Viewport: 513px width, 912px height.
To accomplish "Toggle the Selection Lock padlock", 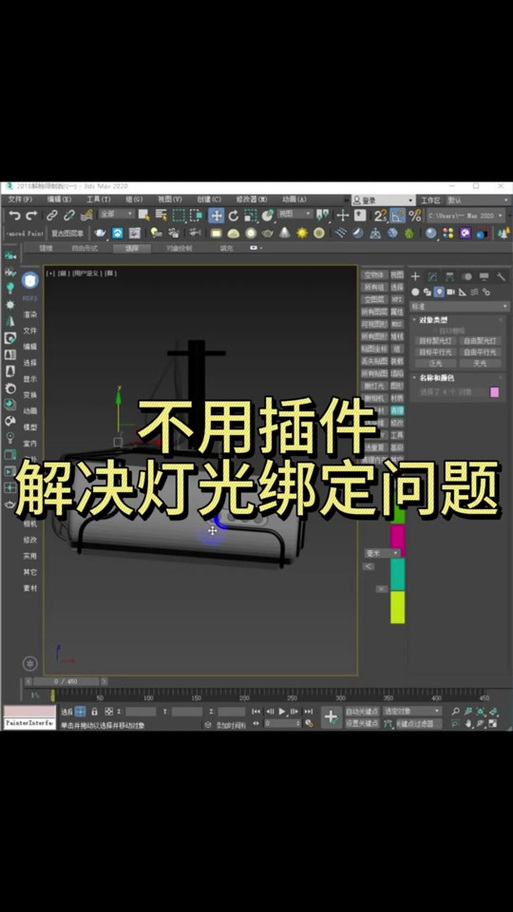I will (x=94, y=711).
